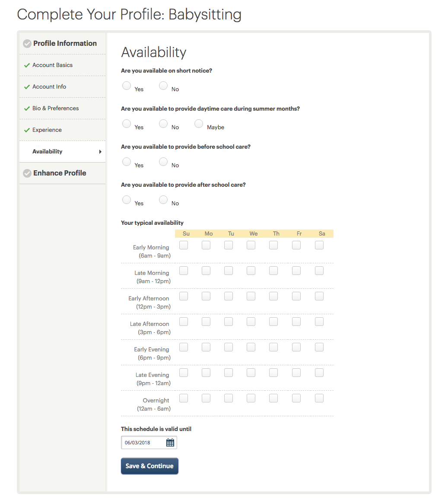Click the schedule valid until date field
The image size is (448, 501).
(143, 443)
